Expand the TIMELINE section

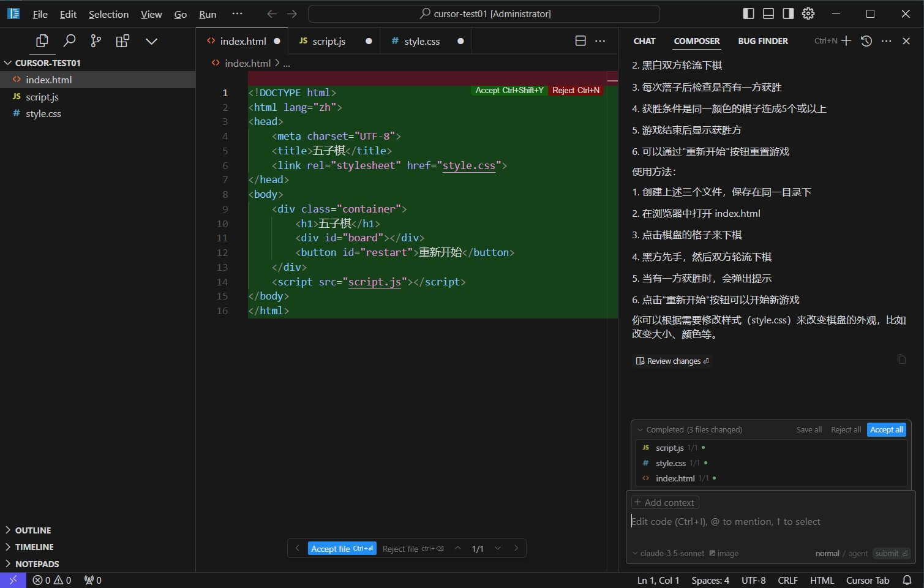click(x=98, y=547)
